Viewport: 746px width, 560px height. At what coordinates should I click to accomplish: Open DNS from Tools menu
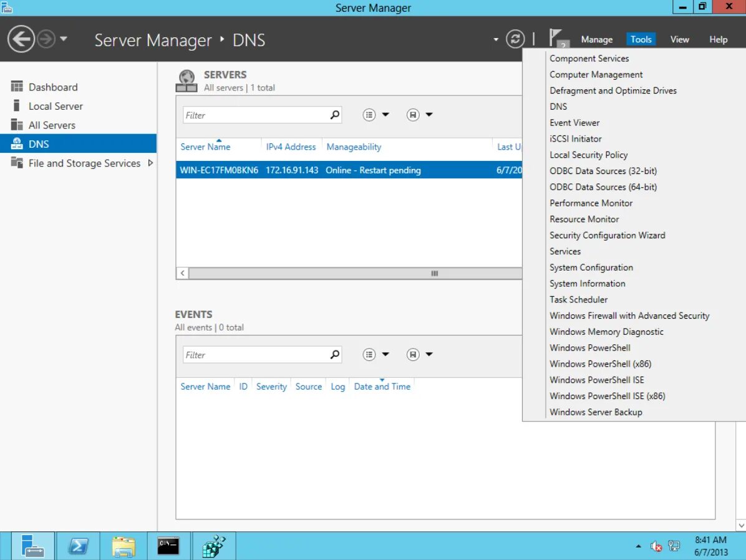tap(558, 107)
